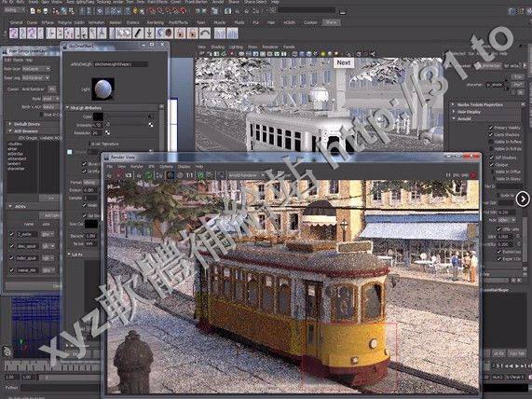Click the sky light Color swatch

point(98,117)
